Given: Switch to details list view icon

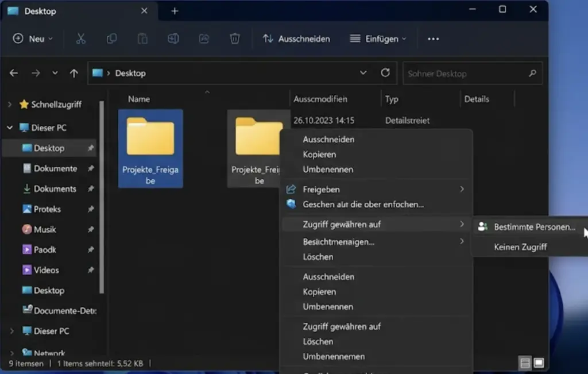Looking at the screenshot, I should click(525, 363).
